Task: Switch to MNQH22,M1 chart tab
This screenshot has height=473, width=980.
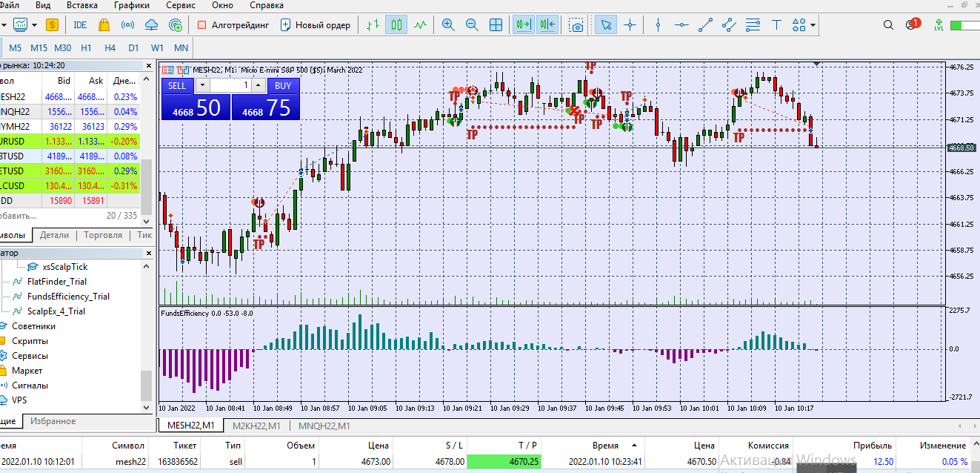Action: click(x=324, y=426)
